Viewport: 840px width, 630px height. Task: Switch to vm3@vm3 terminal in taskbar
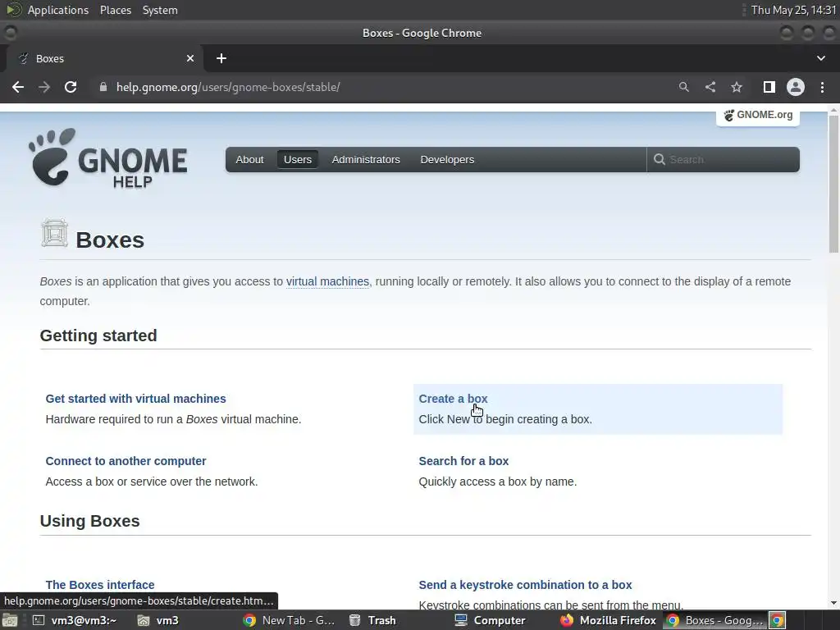coord(75,620)
